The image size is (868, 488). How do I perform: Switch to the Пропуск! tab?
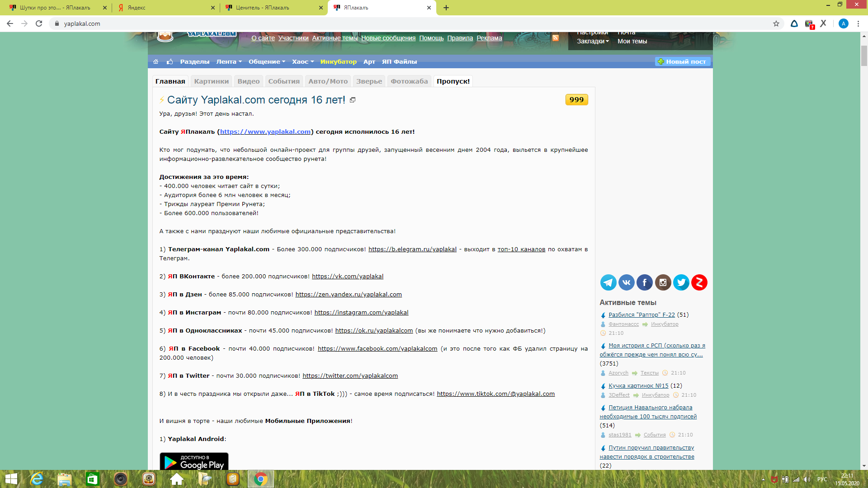coord(453,81)
